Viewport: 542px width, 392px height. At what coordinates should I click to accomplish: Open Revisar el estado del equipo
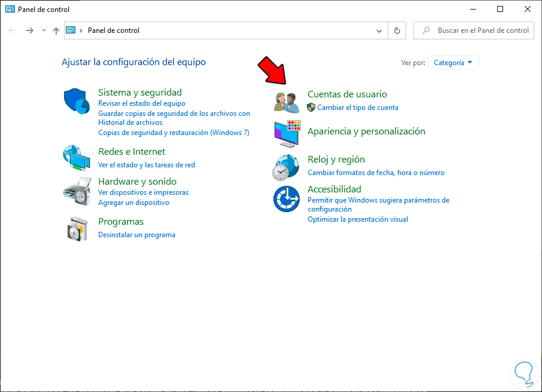pos(142,103)
